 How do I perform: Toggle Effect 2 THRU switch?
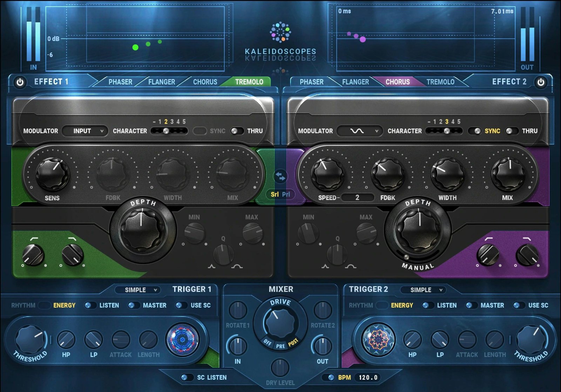click(512, 131)
